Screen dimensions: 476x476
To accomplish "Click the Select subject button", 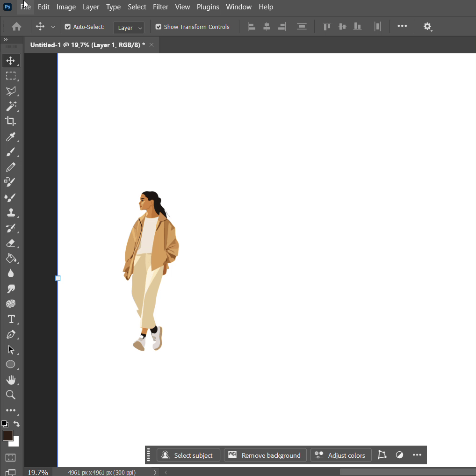I will click(188, 455).
